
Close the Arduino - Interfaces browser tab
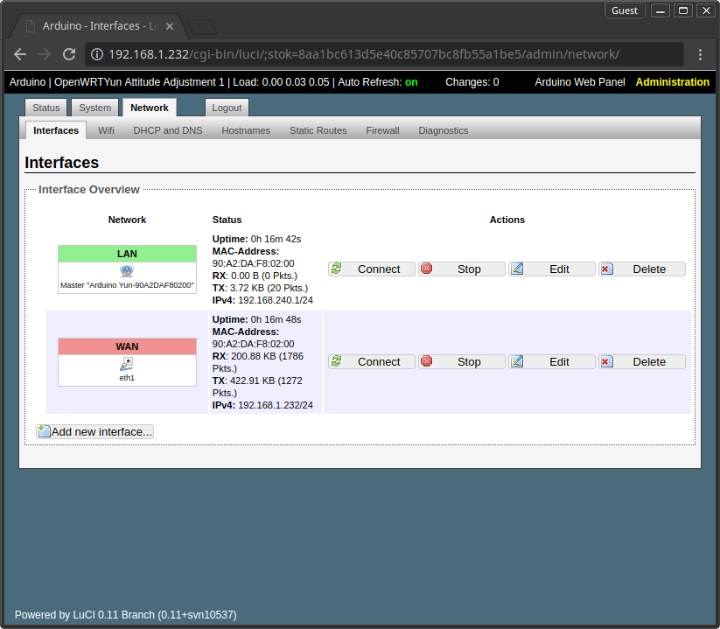(169, 27)
